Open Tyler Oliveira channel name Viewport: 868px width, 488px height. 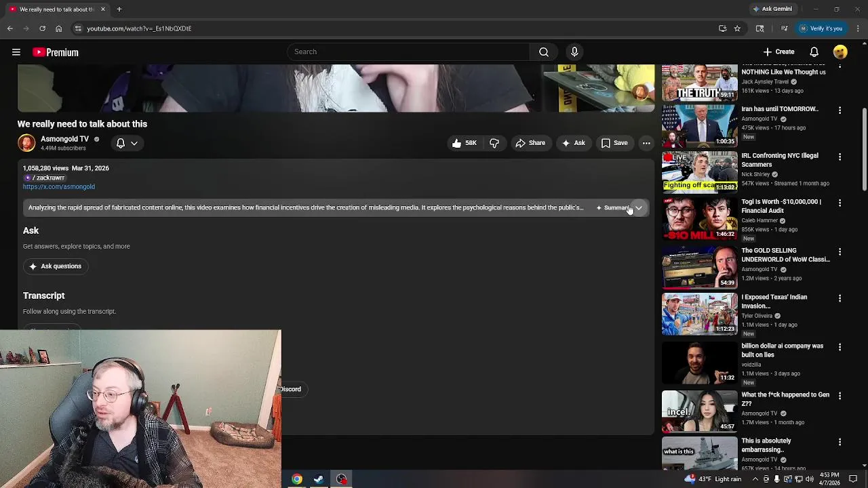757,316
